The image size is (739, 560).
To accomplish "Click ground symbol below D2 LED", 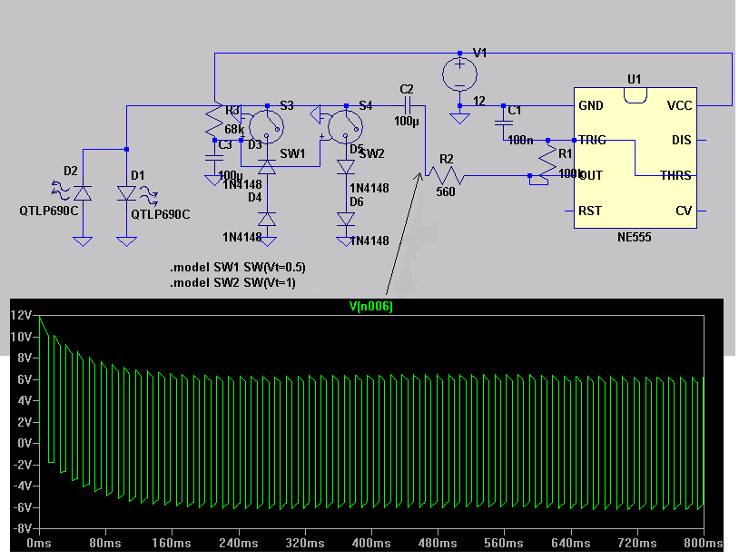I will [x=83, y=241].
